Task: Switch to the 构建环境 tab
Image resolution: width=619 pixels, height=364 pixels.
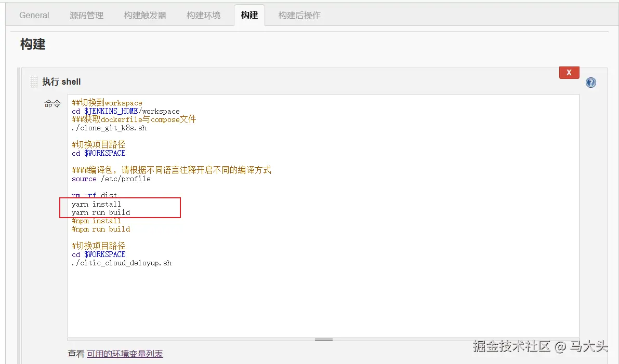Action: (x=203, y=15)
